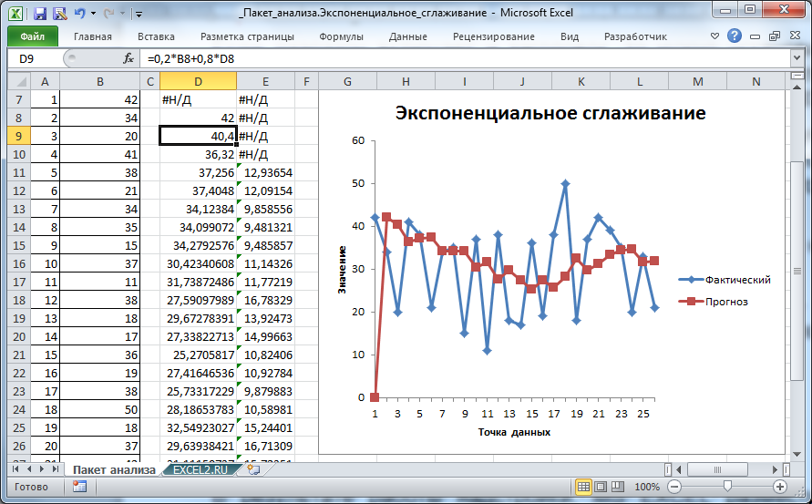Click the insert function fx icon
This screenshot has height=504, width=812.
(128, 58)
